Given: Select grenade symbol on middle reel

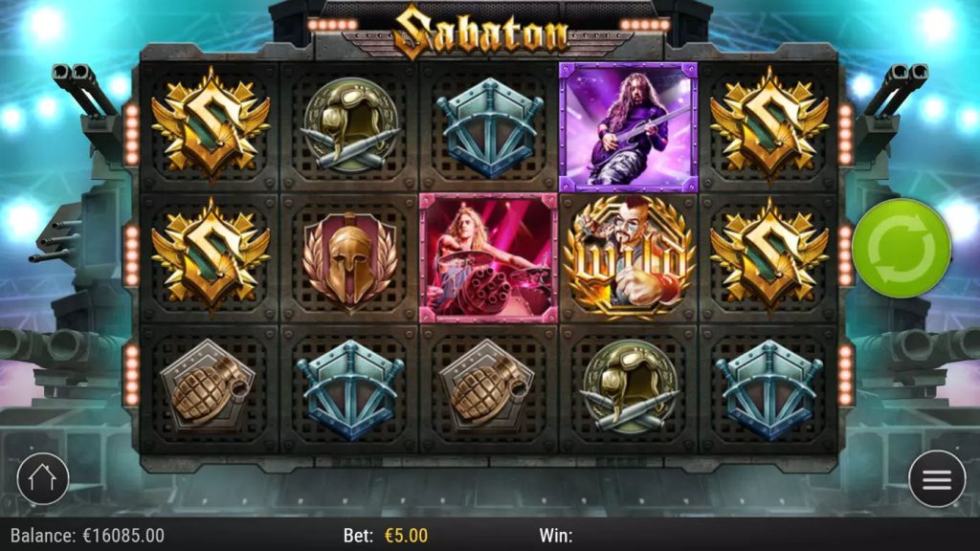Looking at the screenshot, I should coord(487,387).
